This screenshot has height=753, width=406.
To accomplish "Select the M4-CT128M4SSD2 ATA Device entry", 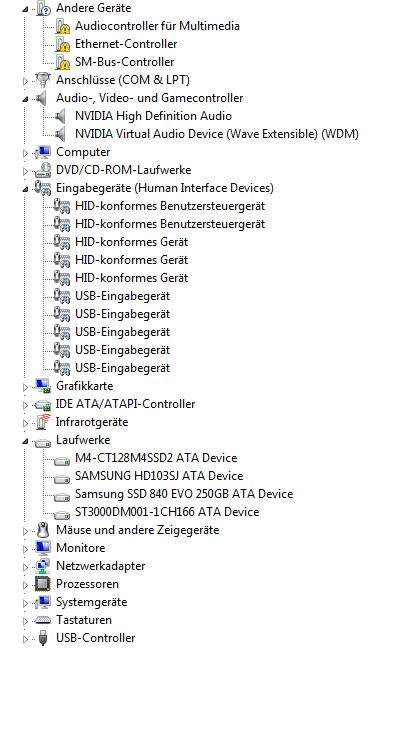I will (x=156, y=458).
